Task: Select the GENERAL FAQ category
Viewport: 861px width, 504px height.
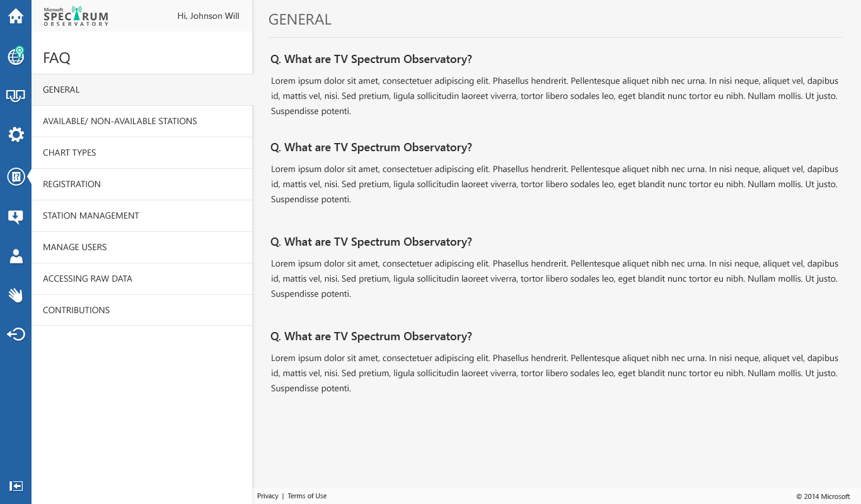Action: [142, 90]
